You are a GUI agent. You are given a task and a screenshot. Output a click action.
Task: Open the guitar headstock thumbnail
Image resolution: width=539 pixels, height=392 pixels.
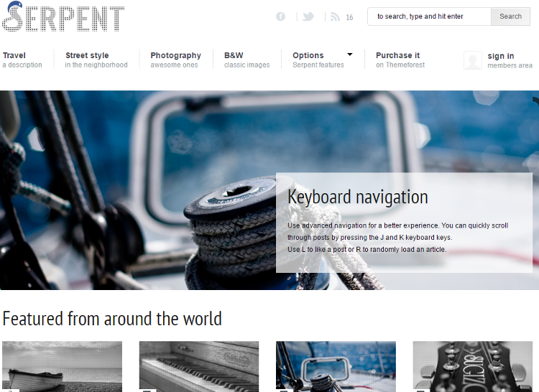pos(473,366)
